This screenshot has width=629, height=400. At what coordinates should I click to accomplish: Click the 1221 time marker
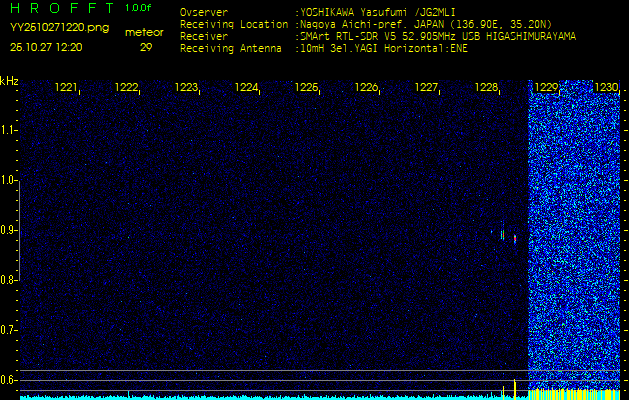pyautogui.click(x=66, y=88)
